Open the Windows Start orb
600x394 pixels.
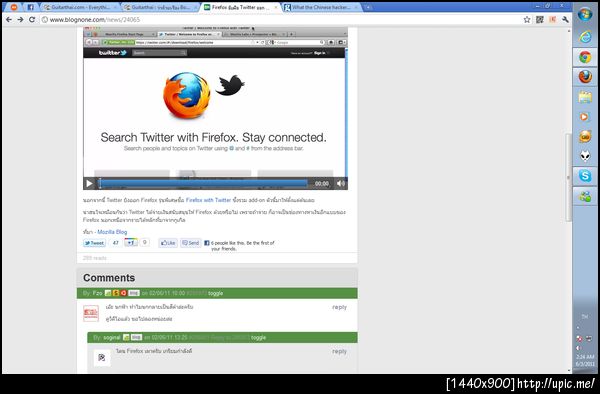[585, 15]
